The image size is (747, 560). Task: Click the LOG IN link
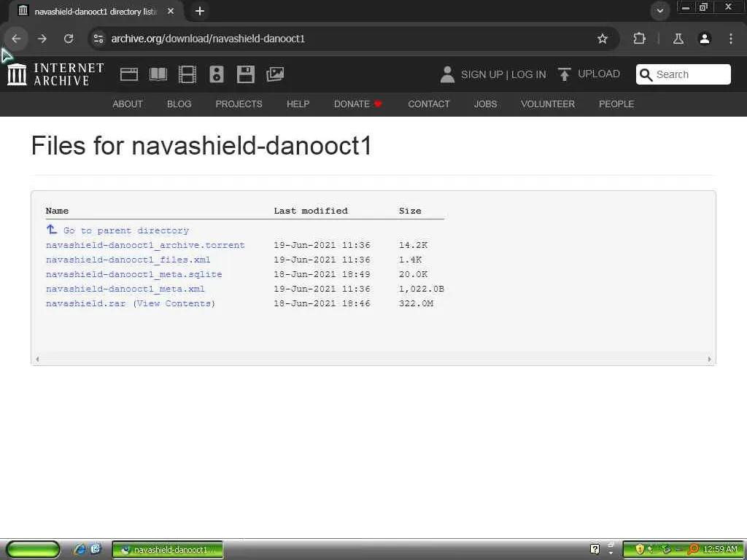point(528,75)
